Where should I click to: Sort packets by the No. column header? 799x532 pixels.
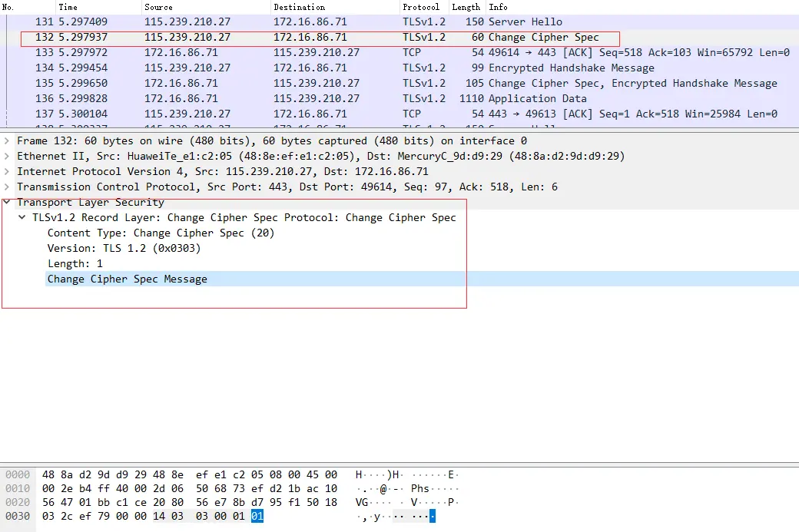tap(28, 7)
